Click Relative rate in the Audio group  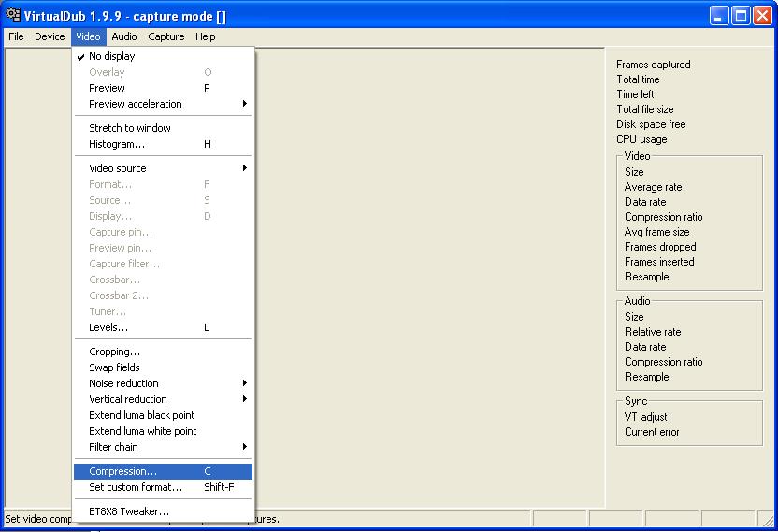point(653,332)
